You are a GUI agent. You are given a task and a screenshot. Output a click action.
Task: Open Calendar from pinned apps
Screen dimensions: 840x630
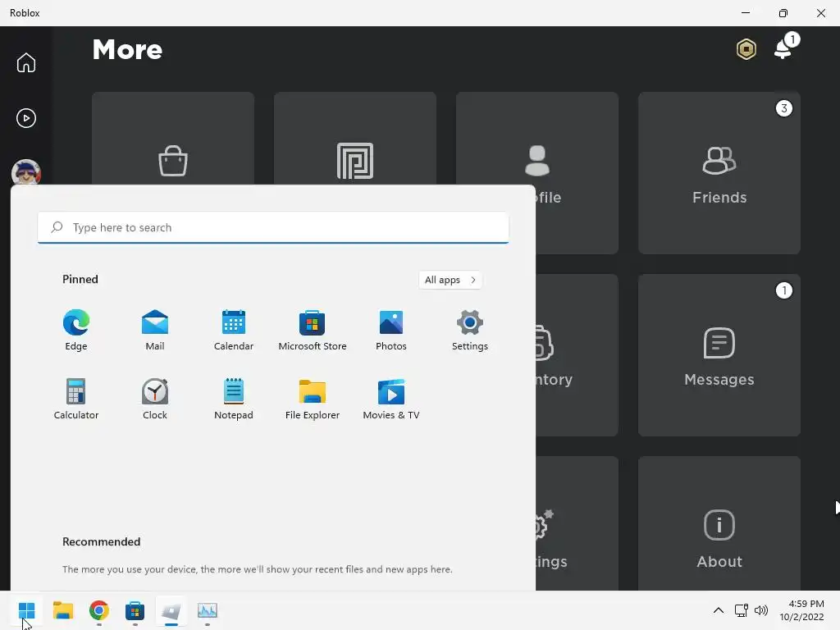click(x=234, y=330)
